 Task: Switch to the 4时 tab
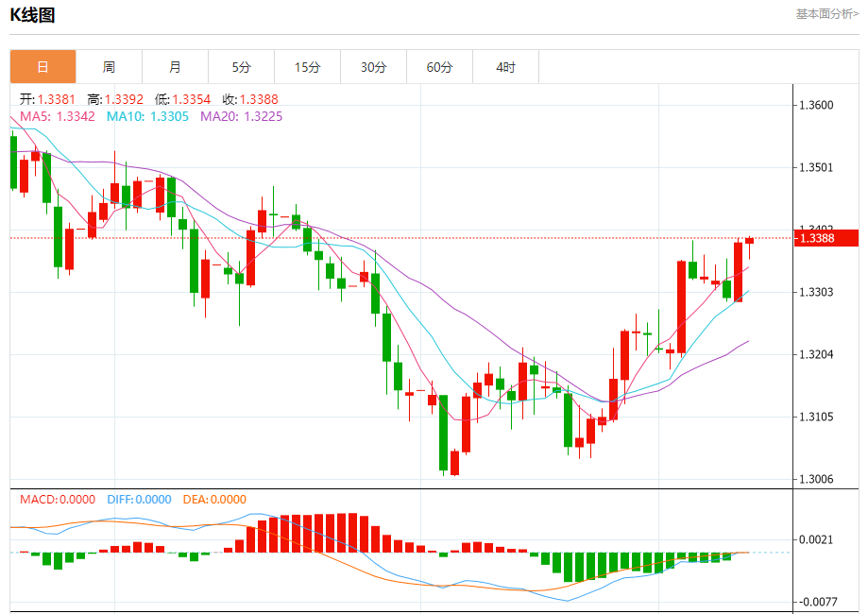[x=505, y=67]
